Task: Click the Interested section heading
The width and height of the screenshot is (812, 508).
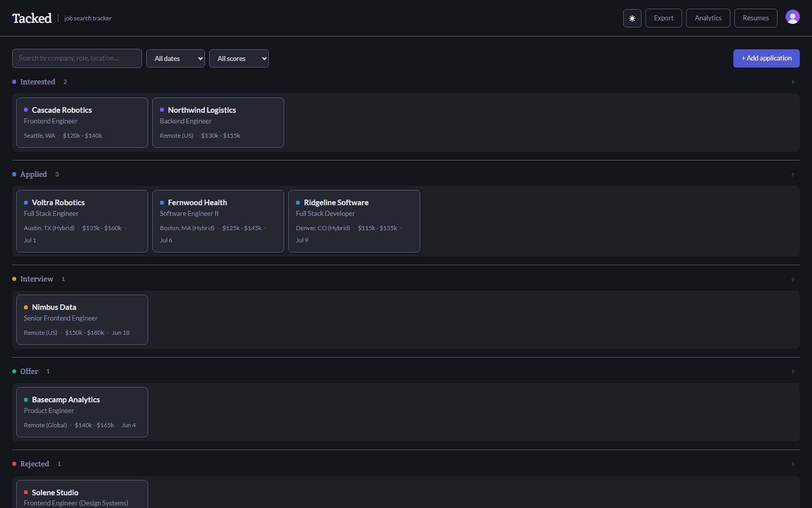Action: (38, 82)
